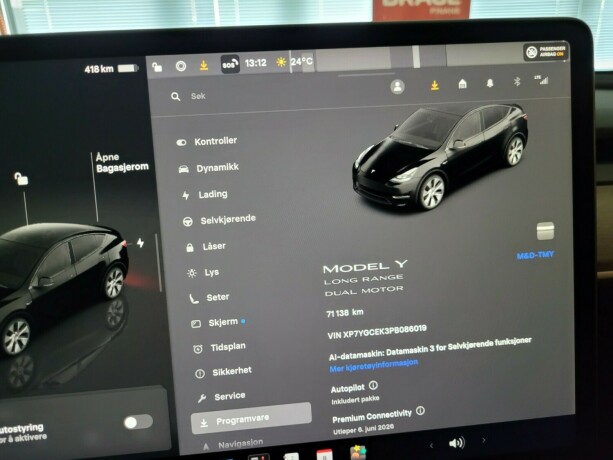Viewport: 613px width, 460px height.
Task: Tap the release notes icon above M&D-TMY
Action: pos(545,231)
